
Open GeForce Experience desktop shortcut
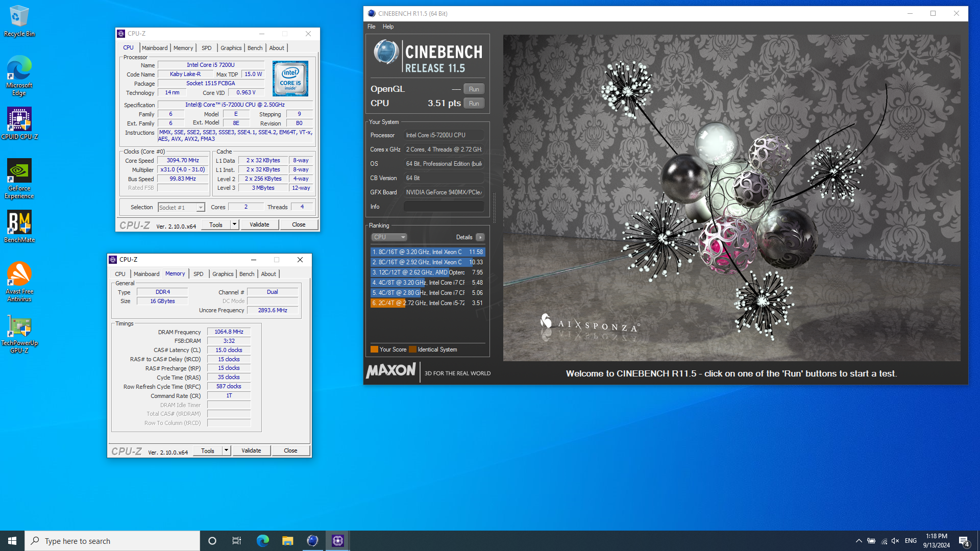tap(19, 179)
